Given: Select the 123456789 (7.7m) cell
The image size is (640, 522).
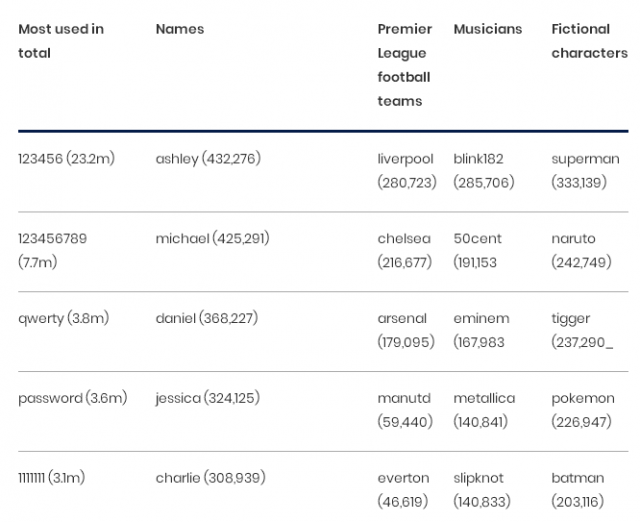Looking at the screenshot, I should pyautogui.click(x=52, y=250).
